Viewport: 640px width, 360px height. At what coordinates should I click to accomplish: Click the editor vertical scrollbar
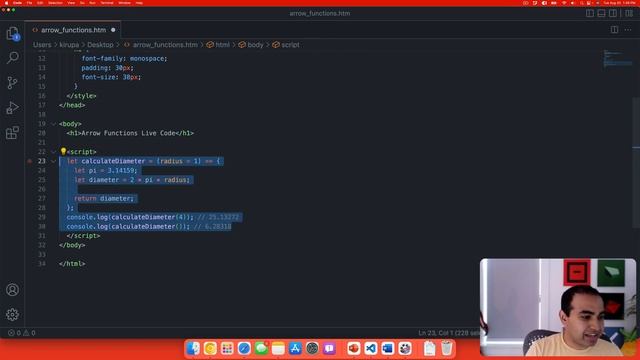pyautogui.click(x=636, y=163)
